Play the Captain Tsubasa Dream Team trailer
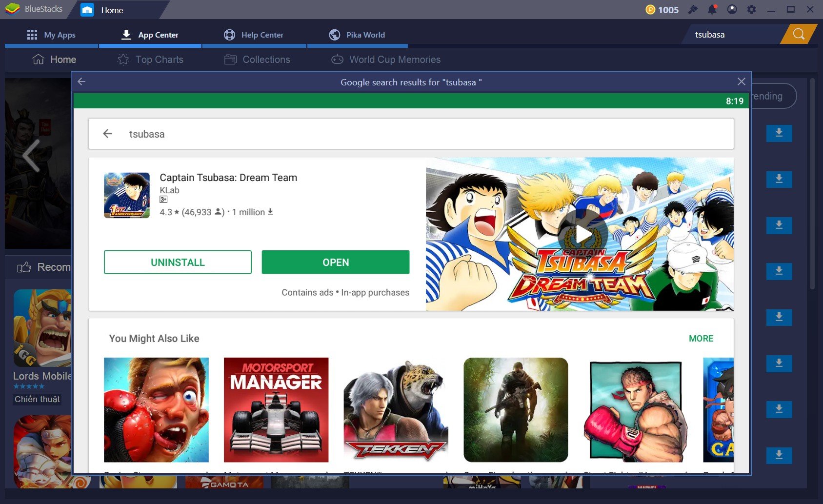This screenshot has width=823, height=504. point(582,234)
